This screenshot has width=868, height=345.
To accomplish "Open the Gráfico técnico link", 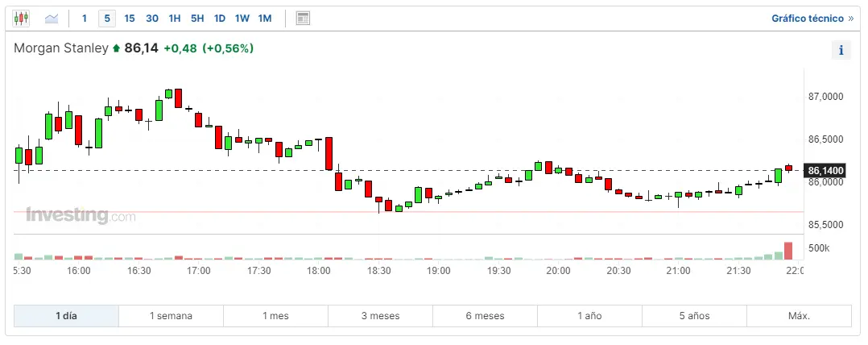I will 812,19.
